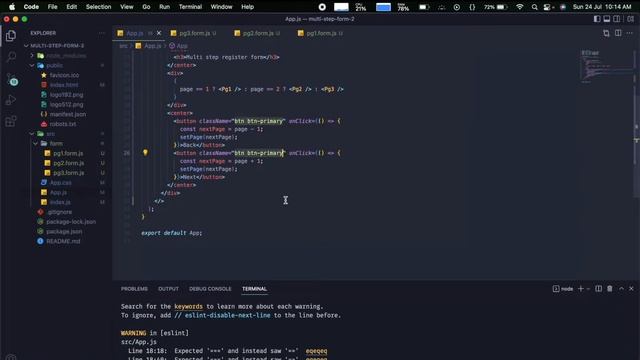
Task: Open favicon.ico in the file tree
Action: [x=64, y=75]
